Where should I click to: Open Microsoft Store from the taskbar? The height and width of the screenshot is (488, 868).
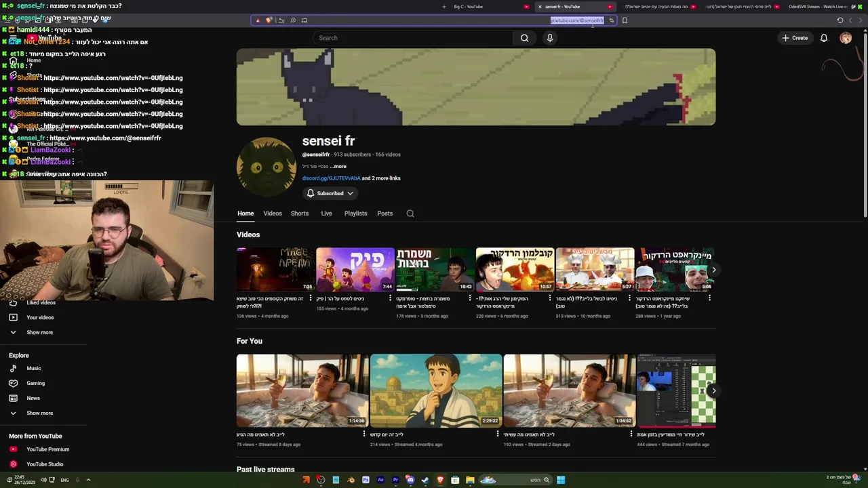click(x=455, y=480)
